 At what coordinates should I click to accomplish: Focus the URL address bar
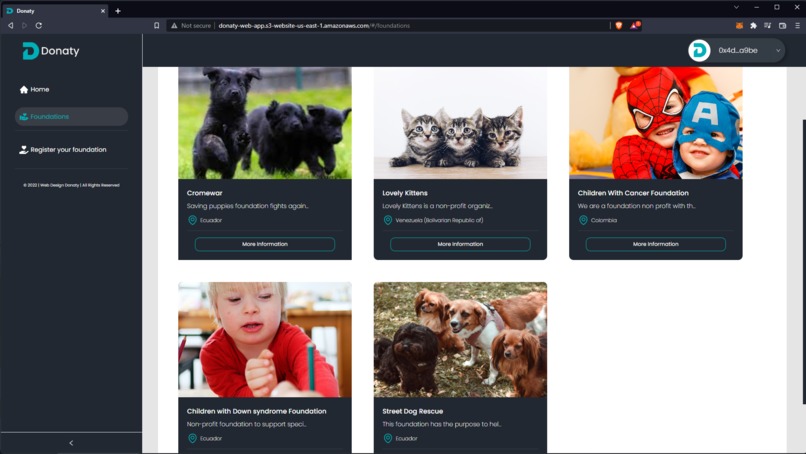pyautogui.click(x=388, y=25)
